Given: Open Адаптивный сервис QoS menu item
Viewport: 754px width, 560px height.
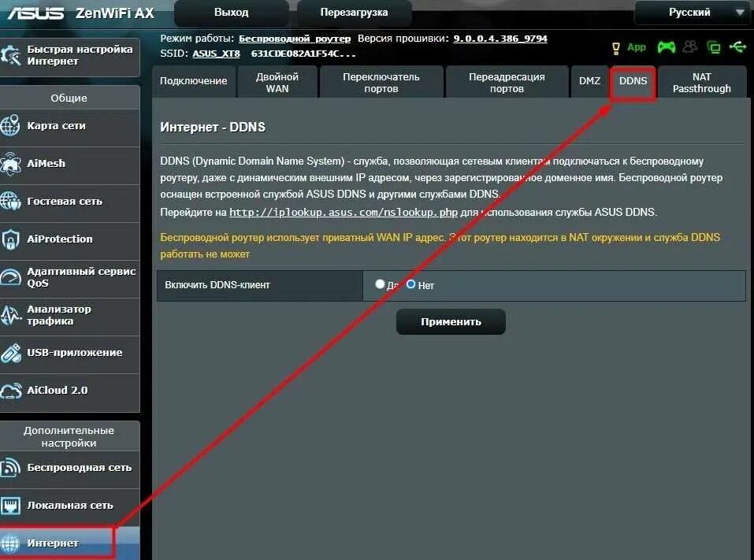Looking at the screenshot, I should [69, 277].
